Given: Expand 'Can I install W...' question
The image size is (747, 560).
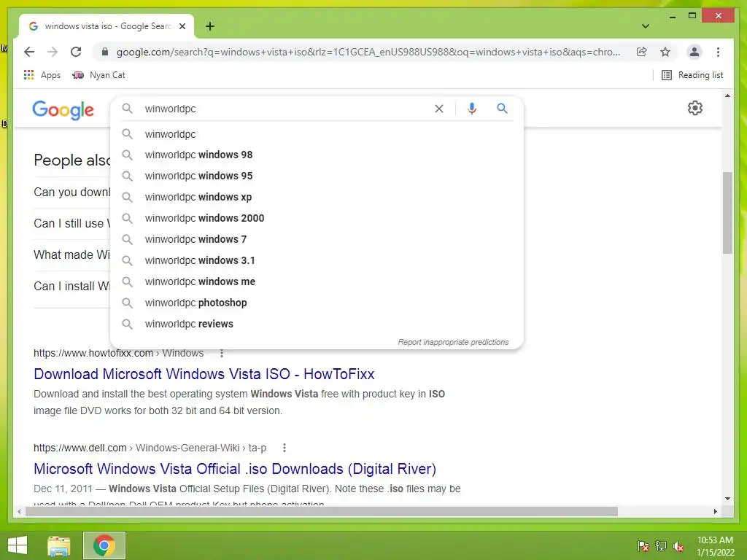Looking at the screenshot, I should pyautogui.click(x=71, y=286).
